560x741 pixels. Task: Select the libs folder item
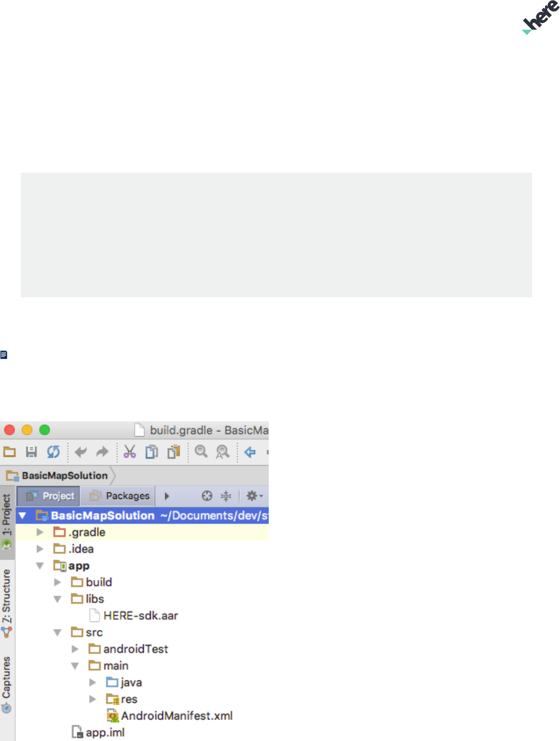coord(87,599)
